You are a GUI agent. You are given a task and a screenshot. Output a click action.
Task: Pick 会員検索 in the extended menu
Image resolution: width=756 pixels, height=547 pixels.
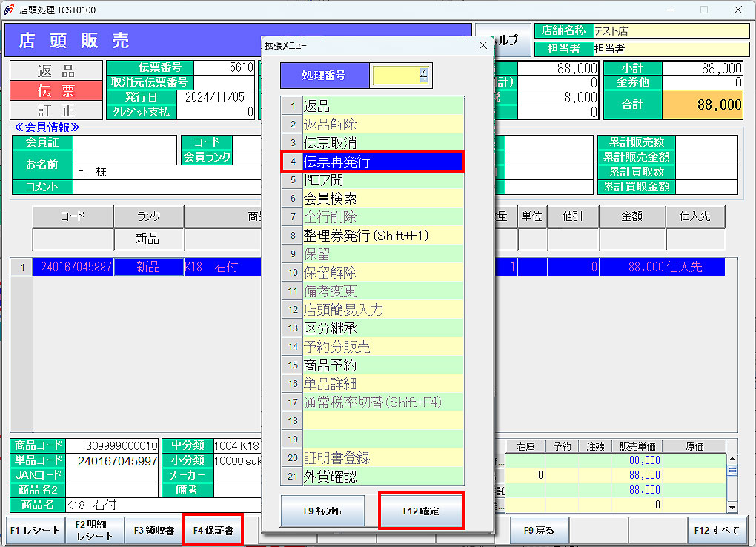382,199
